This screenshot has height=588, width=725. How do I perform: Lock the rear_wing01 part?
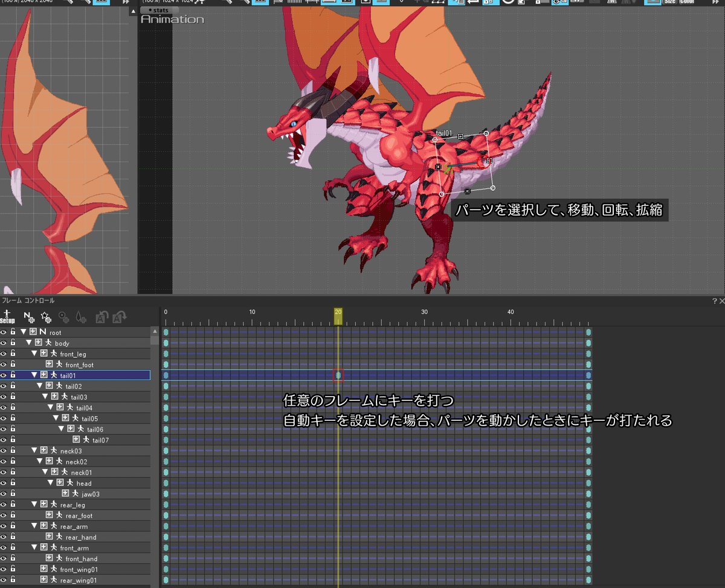[x=13, y=580]
